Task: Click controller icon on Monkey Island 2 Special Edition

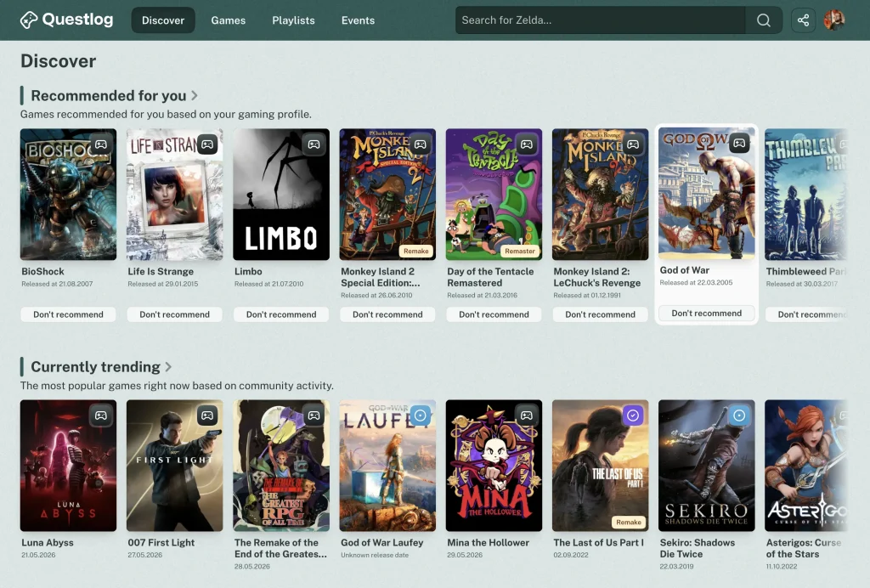Action: click(x=421, y=144)
